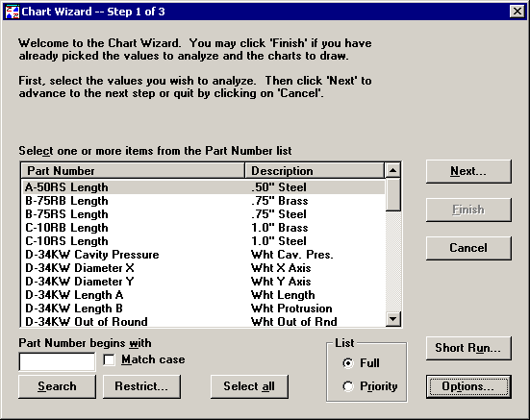Click the list scroll down arrow
530x420 pixels.
pyautogui.click(x=392, y=319)
